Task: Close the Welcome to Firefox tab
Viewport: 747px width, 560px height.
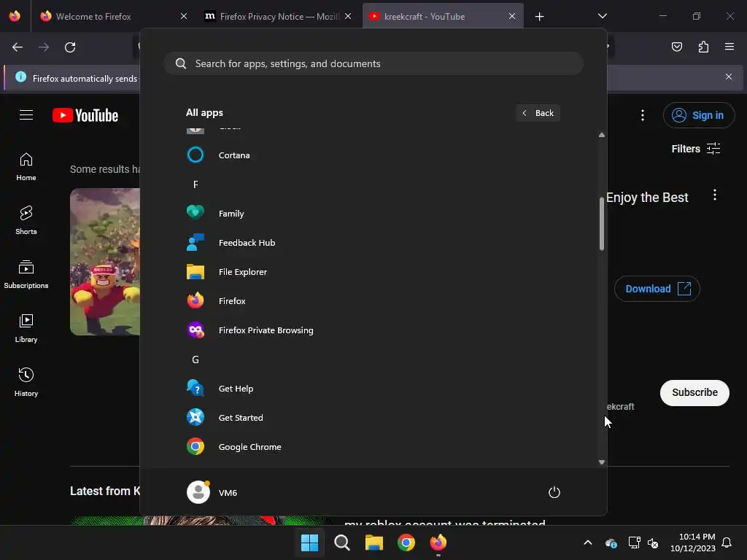Action: [x=183, y=16]
